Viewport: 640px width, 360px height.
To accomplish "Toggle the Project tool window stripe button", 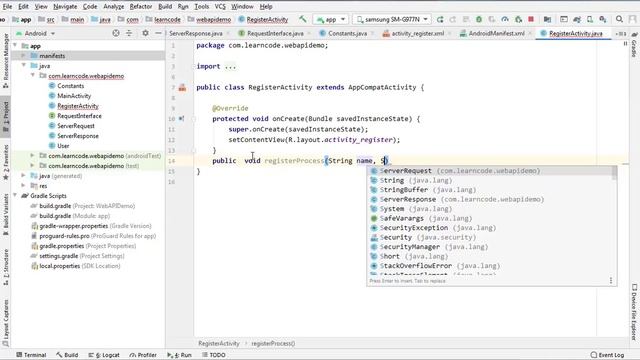I will (x=6, y=116).
